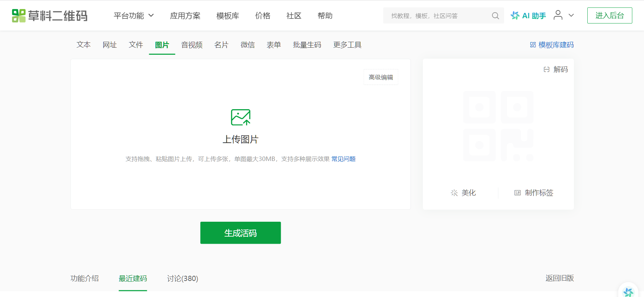Viewport: 644px width, 297px height.
Task: Expand the 平台功能 dropdown menu
Action: [134, 16]
